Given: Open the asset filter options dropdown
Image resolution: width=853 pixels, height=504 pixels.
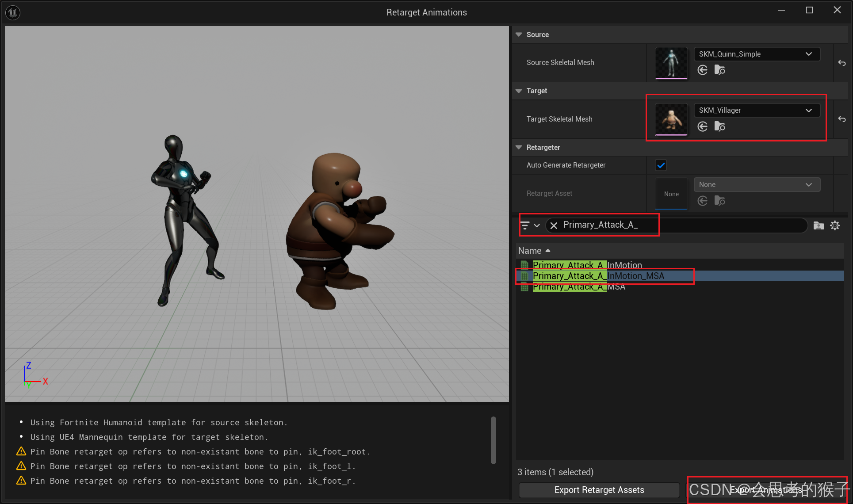Looking at the screenshot, I should pos(530,225).
